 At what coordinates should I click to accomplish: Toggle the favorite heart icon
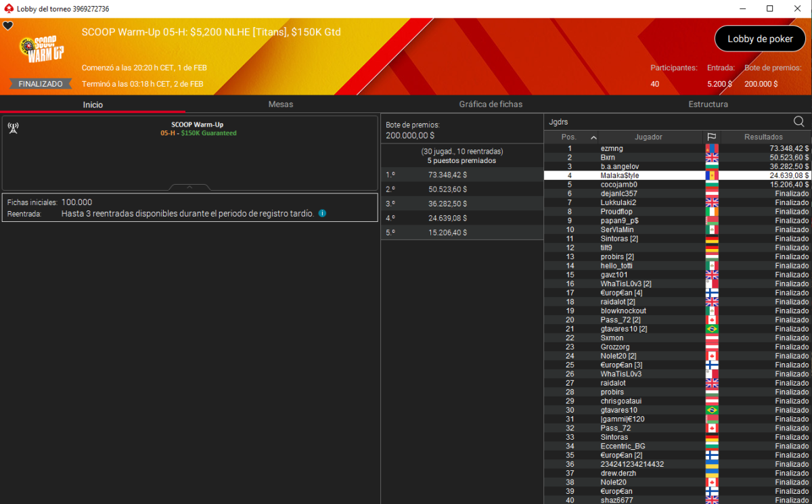click(x=8, y=26)
